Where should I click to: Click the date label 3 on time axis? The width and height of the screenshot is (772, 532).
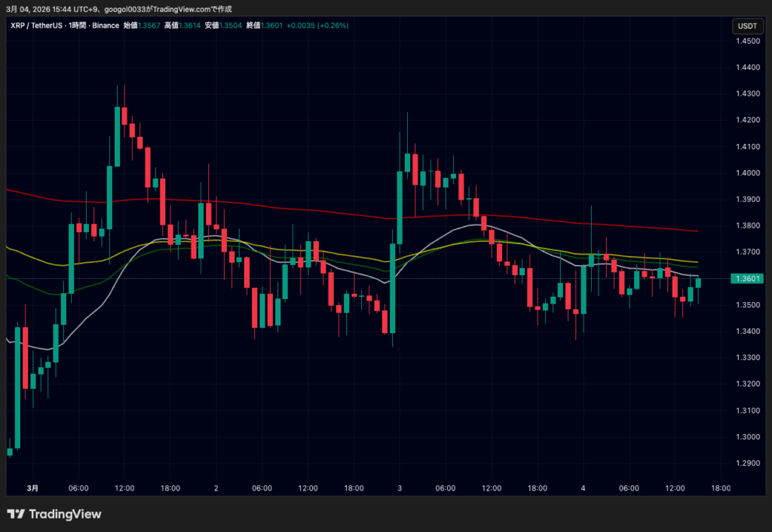(x=400, y=488)
